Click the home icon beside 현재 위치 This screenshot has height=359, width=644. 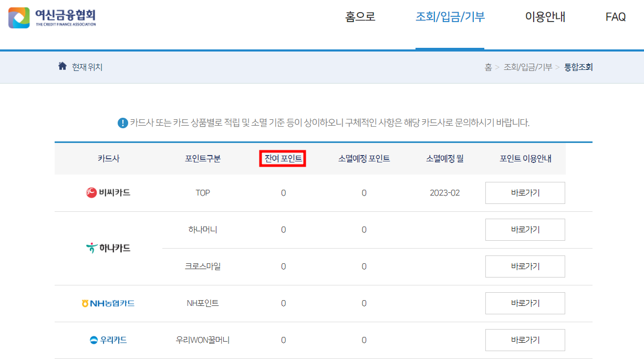pyautogui.click(x=63, y=66)
